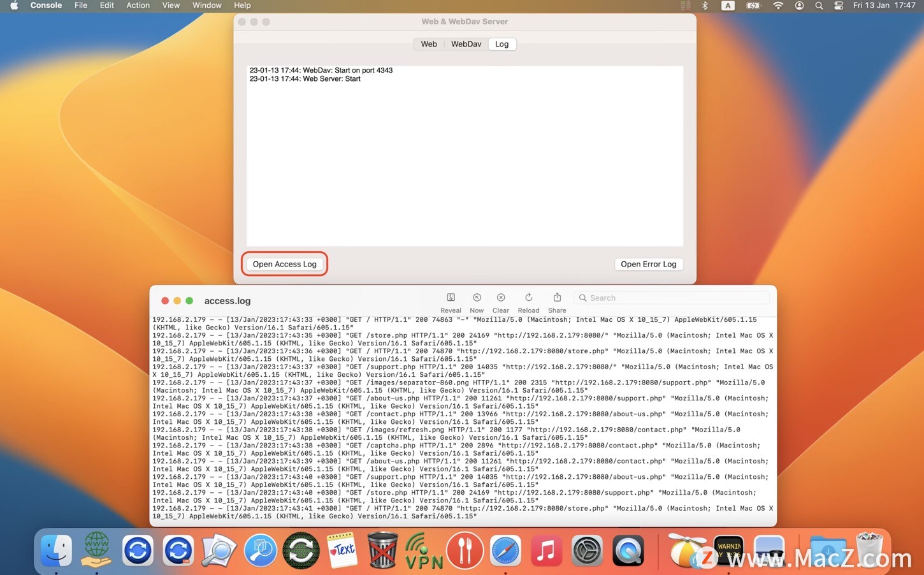924x575 pixels.
Task: Open the Music app in Dock
Action: pos(546,550)
